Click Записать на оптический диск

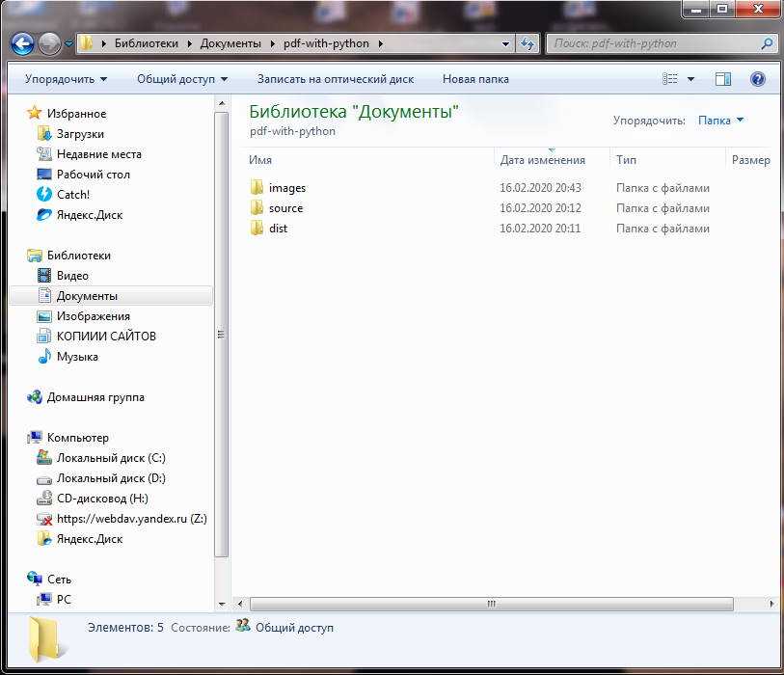pos(335,79)
